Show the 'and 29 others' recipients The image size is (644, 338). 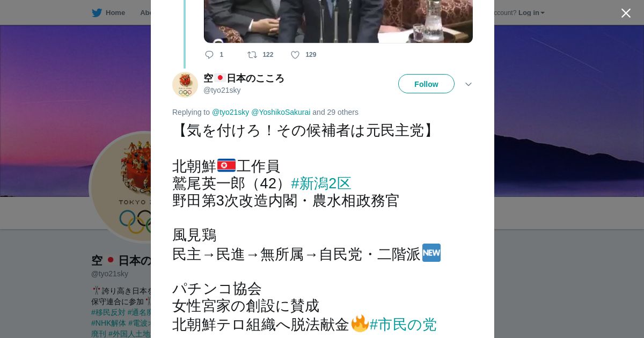335,112
